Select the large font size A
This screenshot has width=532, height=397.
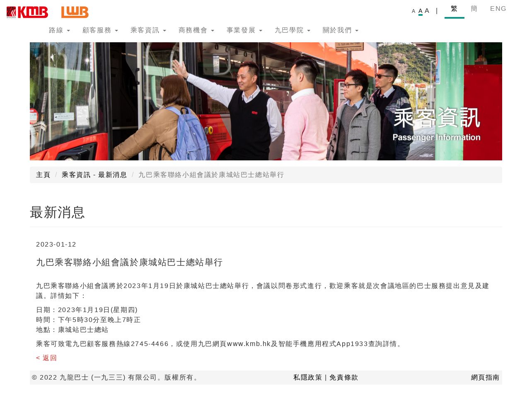click(427, 11)
